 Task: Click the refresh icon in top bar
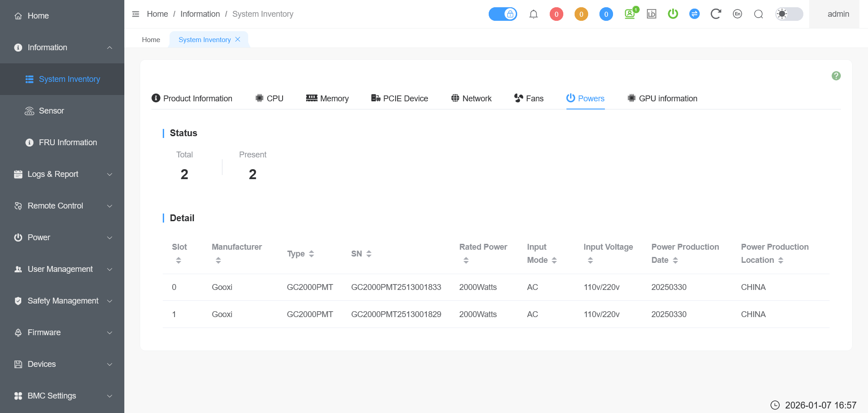pos(715,14)
